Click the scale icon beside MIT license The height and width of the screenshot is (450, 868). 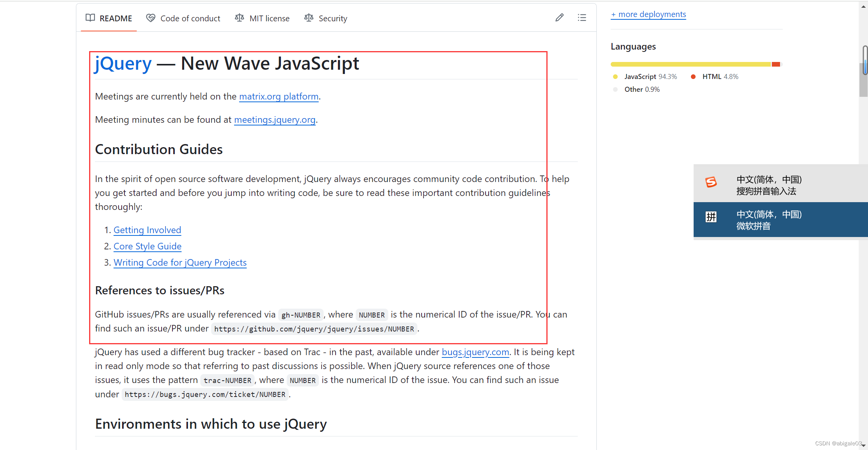tap(239, 18)
